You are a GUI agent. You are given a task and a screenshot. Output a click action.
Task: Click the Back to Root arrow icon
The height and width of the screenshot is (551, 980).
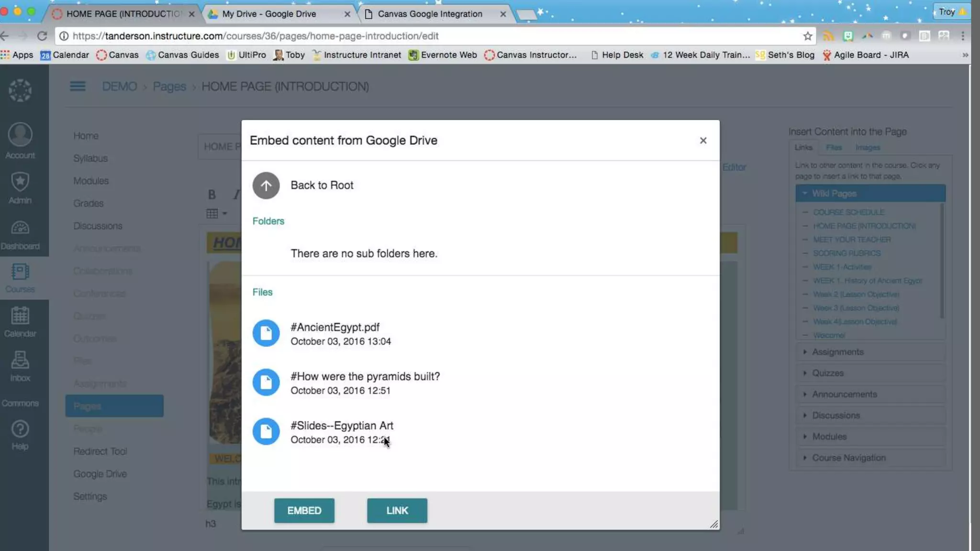[x=266, y=186]
